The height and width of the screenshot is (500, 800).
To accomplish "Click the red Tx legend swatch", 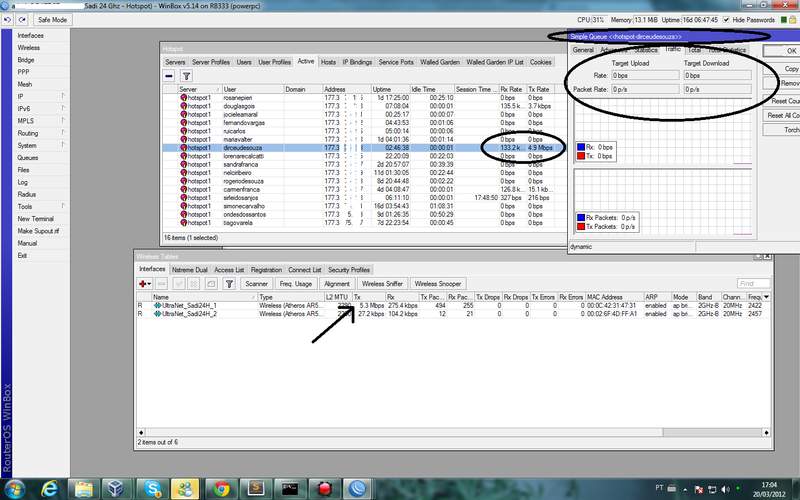I will coord(581,156).
